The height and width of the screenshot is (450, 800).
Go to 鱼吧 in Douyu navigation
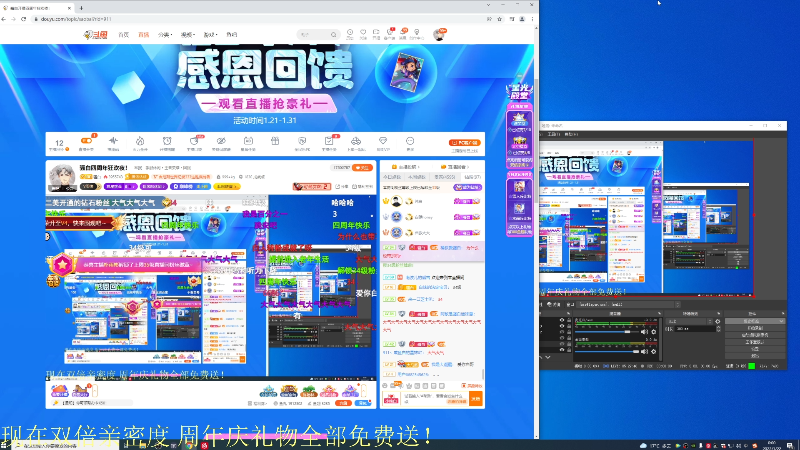pyautogui.click(x=232, y=35)
